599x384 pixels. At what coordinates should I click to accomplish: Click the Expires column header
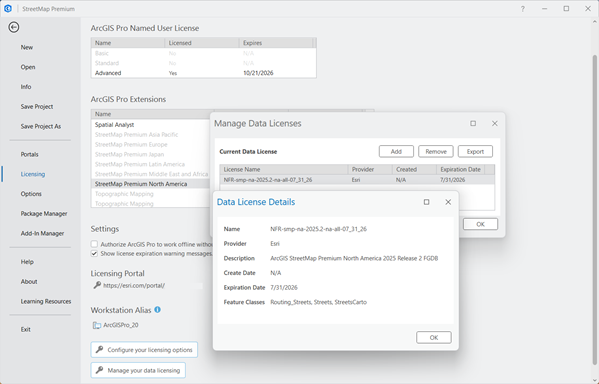[276, 43]
